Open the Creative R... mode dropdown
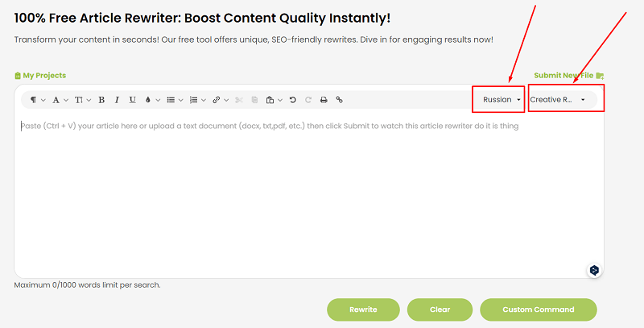This screenshot has width=644, height=328. click(558, 99)
